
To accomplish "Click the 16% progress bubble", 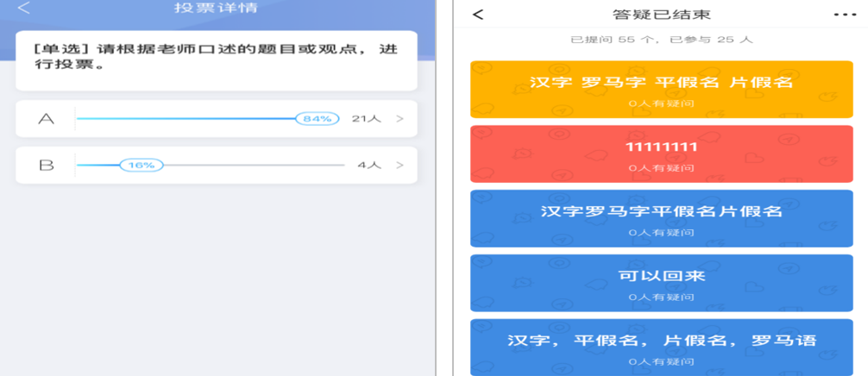I will pos(141,165).
